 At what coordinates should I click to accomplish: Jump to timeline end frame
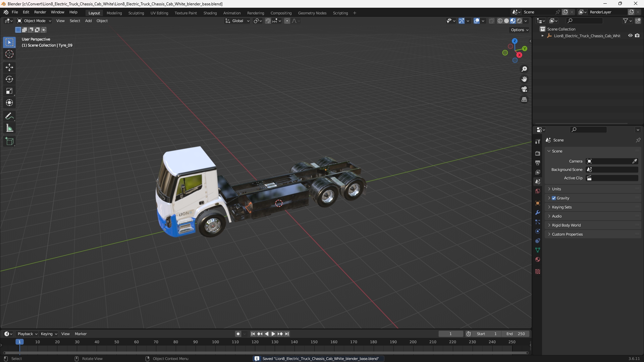[x=287, y=334]
